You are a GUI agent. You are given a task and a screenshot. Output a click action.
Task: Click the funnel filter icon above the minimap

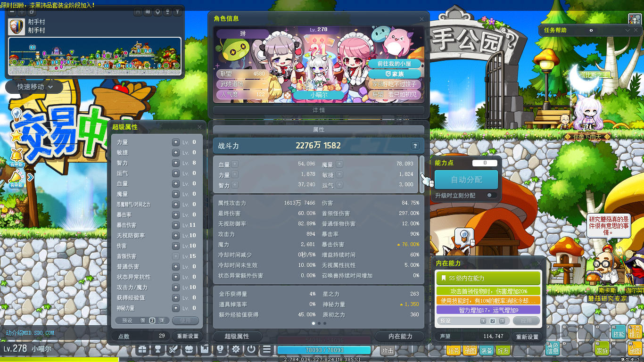pos(177,12)
